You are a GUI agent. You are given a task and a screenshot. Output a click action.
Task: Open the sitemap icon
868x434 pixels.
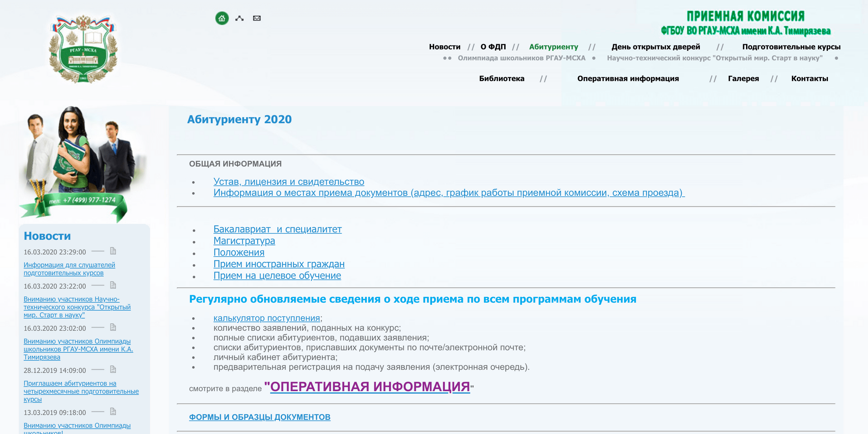pyautogui.click(x=239, y=18)
